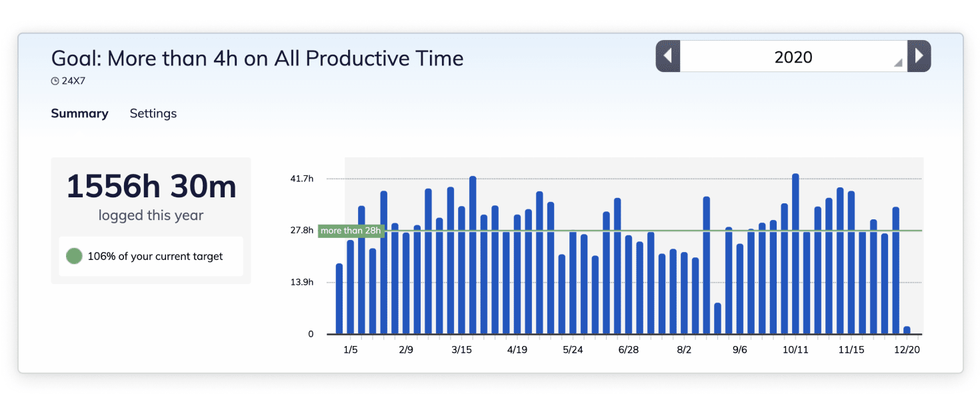This screenshot has height=406, width=980.
Task: Select the first bar near 1/5
Action: (339, 300)
